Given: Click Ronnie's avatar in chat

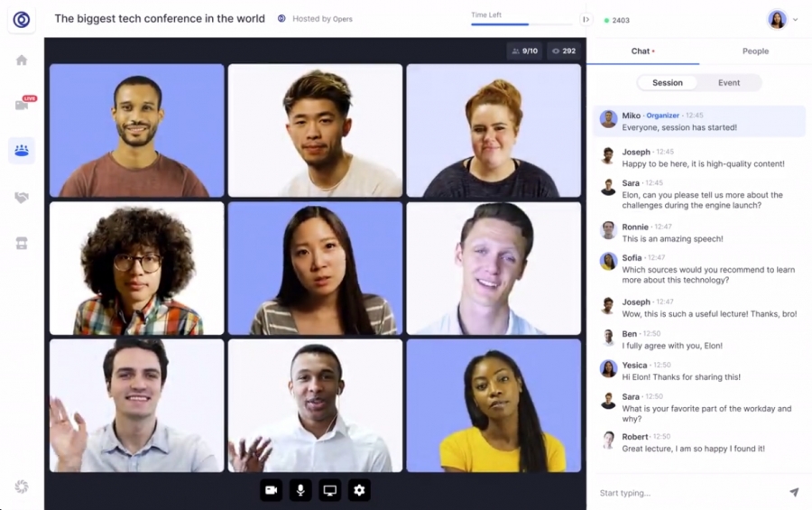Looking at the screenshot, I should pos(608,230).
